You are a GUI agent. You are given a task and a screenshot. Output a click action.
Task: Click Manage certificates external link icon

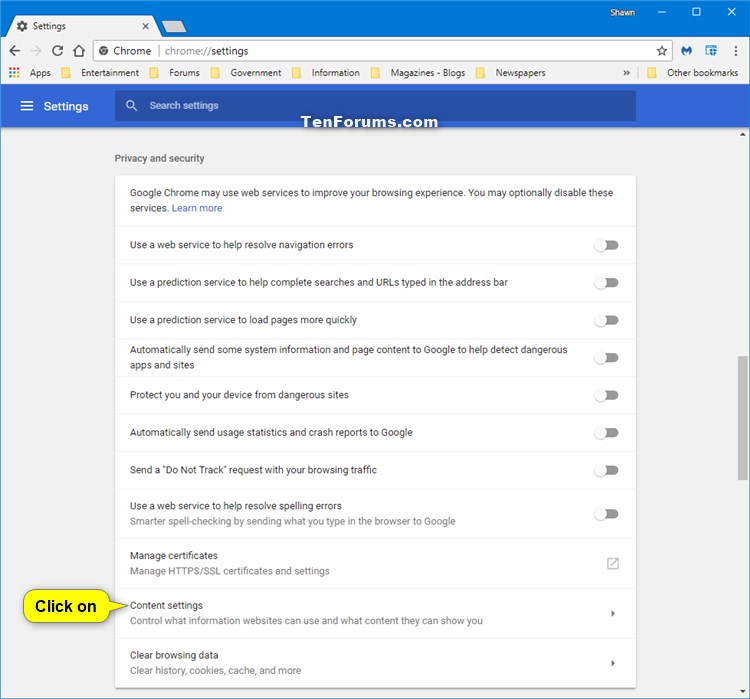coord(613,563)
